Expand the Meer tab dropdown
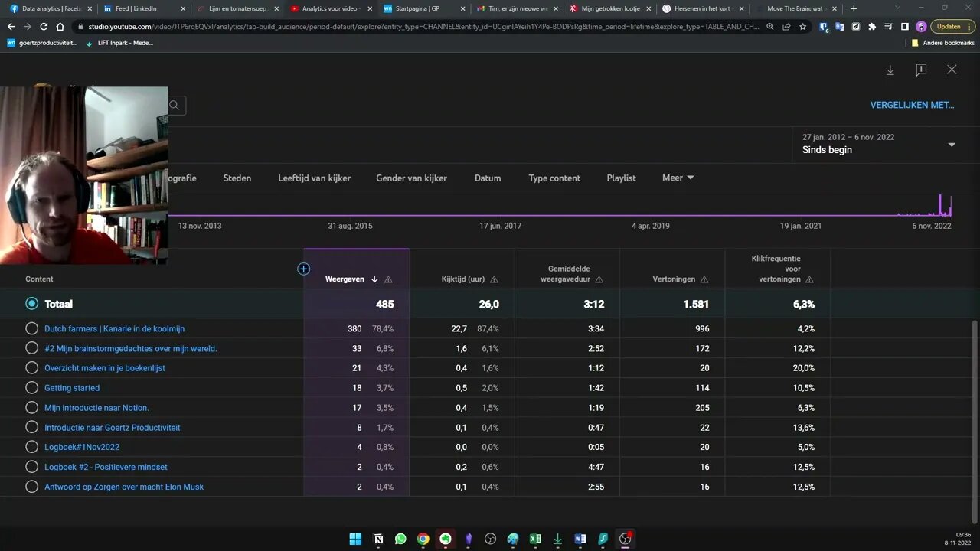980x551 pixels. point(678,178)
